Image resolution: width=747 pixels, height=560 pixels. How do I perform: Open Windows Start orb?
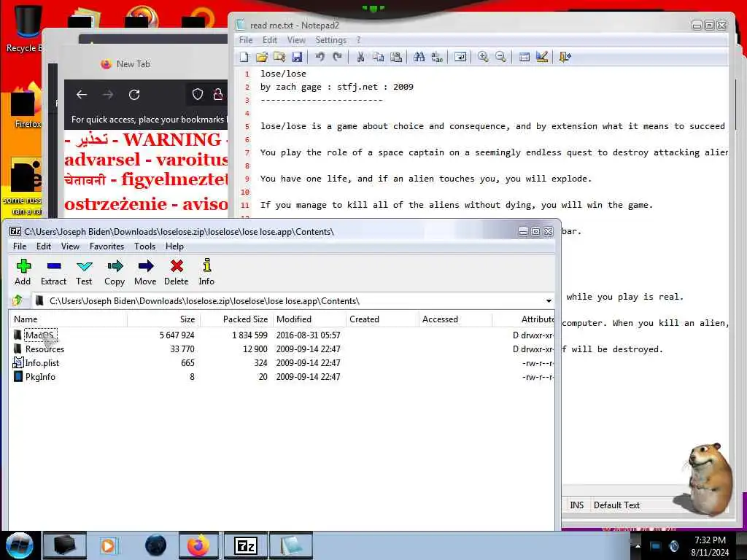(20, 545)
